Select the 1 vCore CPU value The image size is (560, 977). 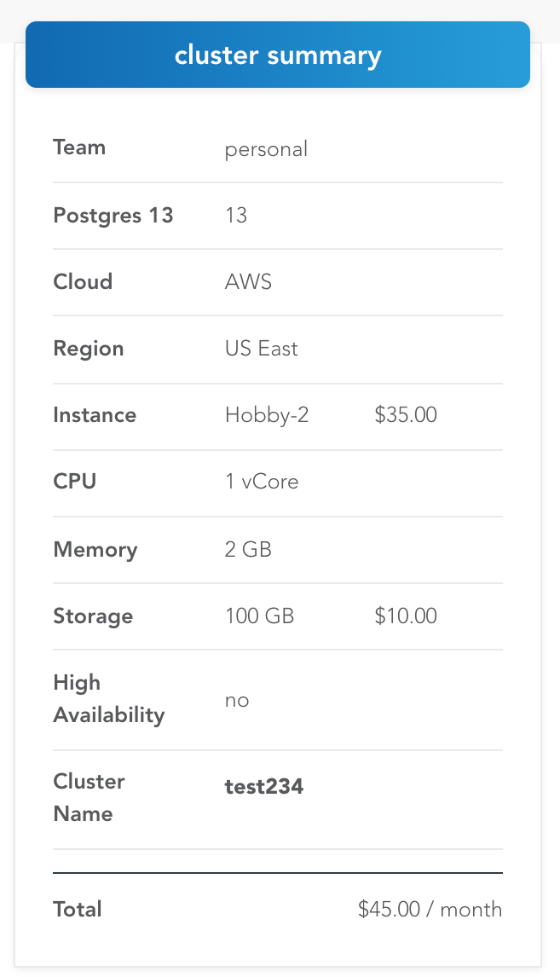[262, 482]
